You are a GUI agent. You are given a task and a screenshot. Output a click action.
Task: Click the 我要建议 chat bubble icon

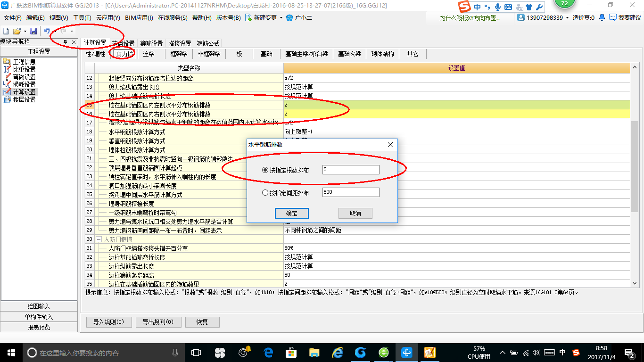coord(612,17)
